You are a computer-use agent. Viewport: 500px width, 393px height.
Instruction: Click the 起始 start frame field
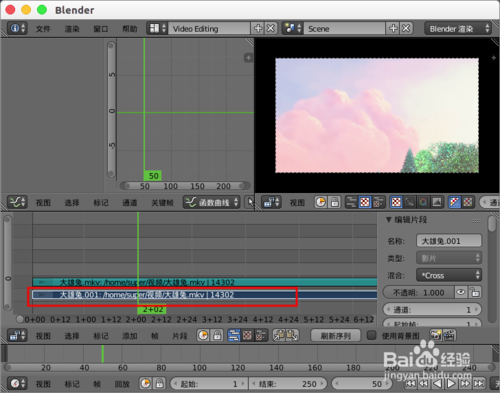pyautogui.click(x=209, y=384)
